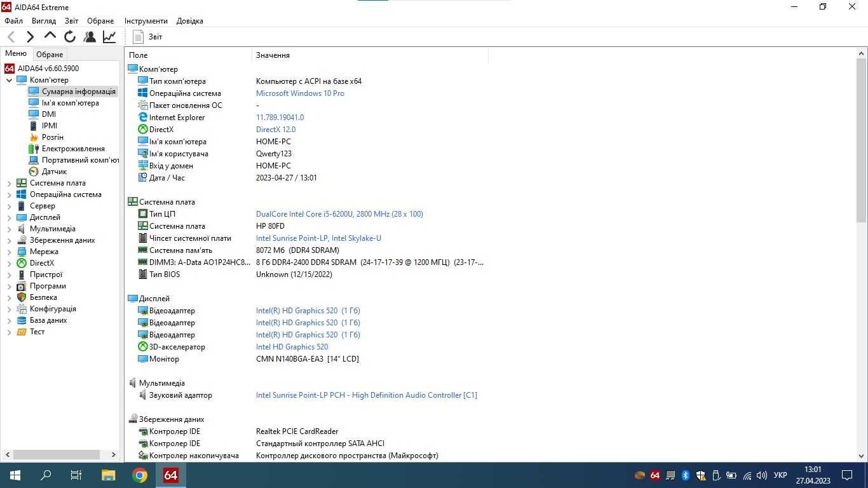Open the Windows Start button
The width and height of the screenshot is (868, 488).
click(15, 475)
